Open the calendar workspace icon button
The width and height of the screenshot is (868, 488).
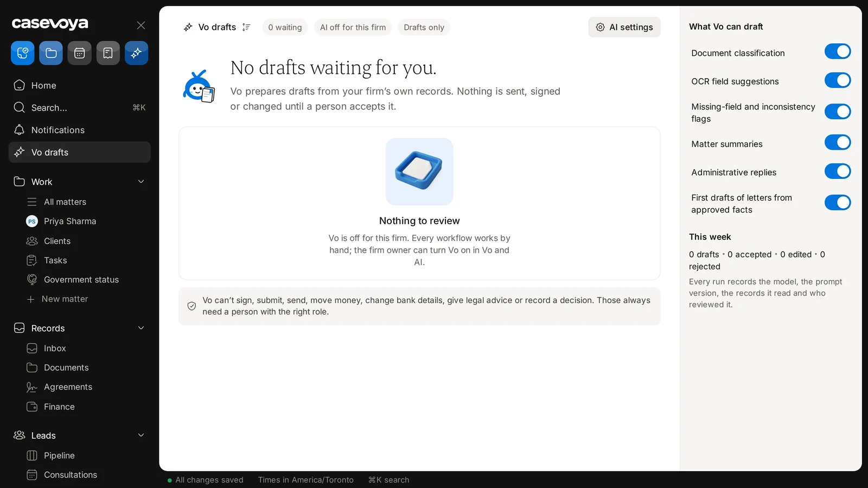tap(79, 53)
